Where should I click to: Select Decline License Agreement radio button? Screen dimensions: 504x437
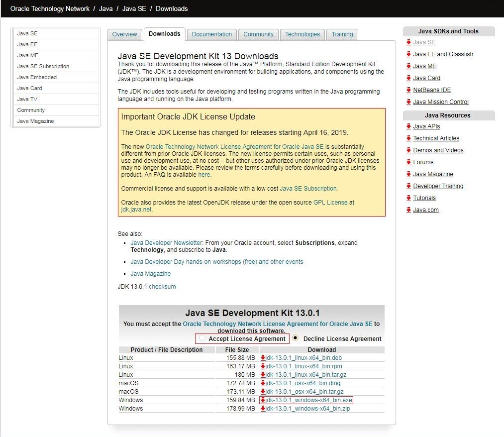(296, 338)
